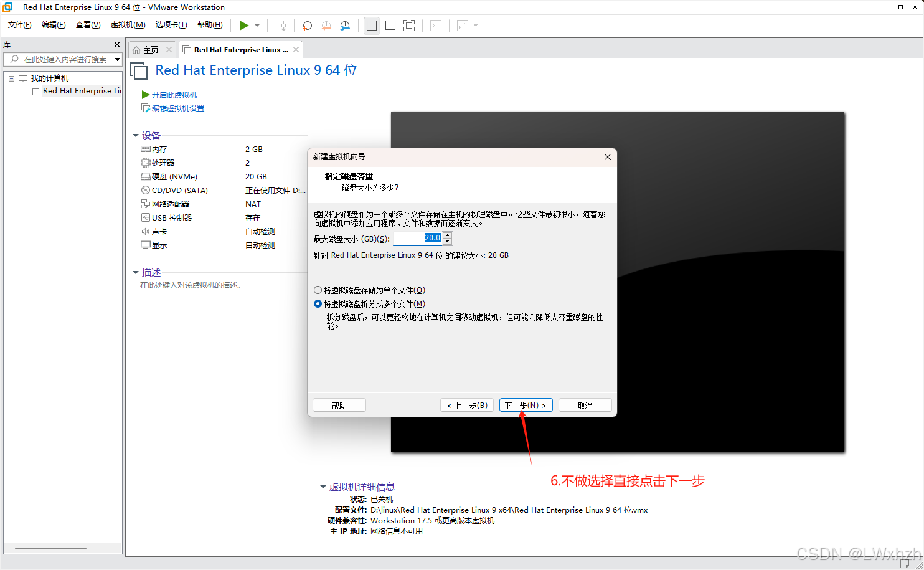Screen dimensions: 924x570
Task: Click the 声卡 sound card icon
Action: coord(146,232)
